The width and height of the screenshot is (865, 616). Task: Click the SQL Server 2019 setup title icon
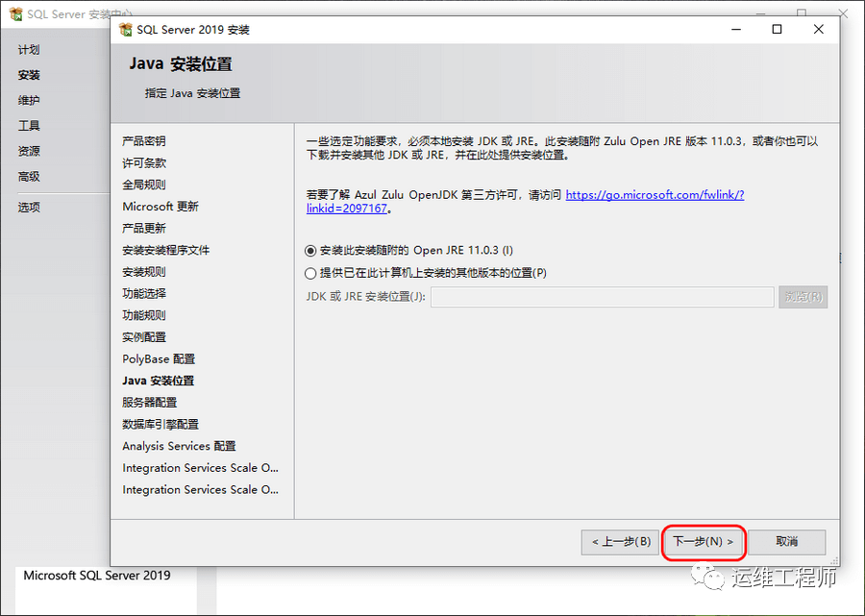pyautogui.click(x=126, y=29)
